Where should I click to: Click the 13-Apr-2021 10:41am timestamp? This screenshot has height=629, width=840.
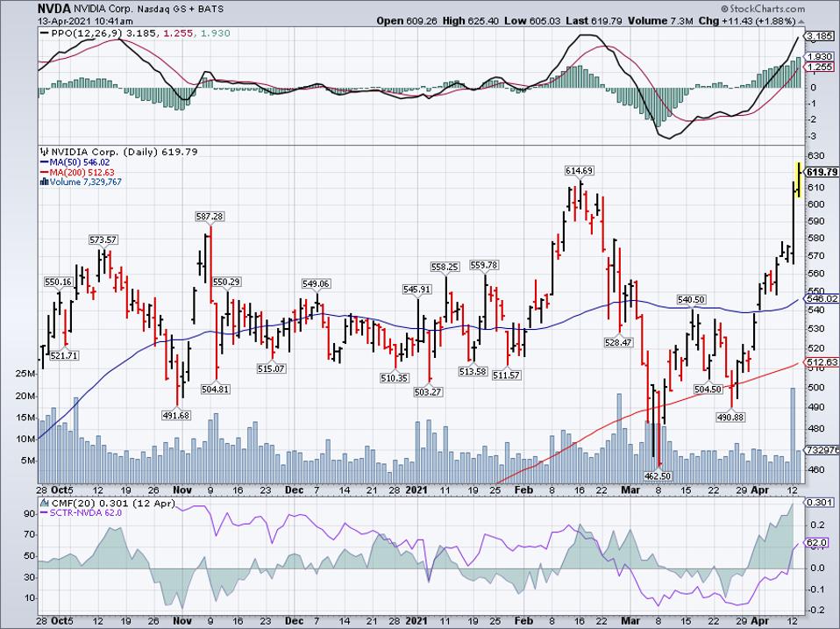85,21
